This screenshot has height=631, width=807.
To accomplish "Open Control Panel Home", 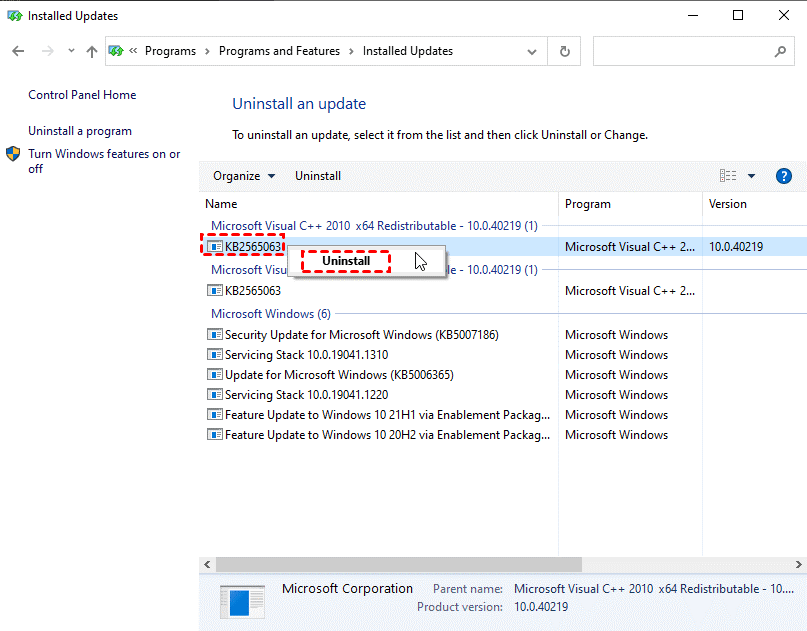I will click(82, 95).
